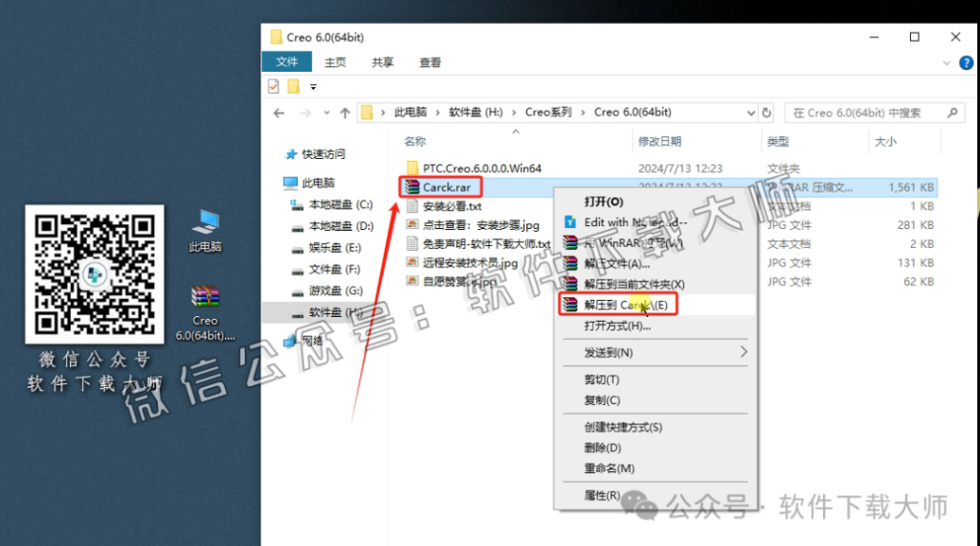Open the recent locations dropdown arrow
The height and width of the screenshot is (546, 980).
point(326,113)
